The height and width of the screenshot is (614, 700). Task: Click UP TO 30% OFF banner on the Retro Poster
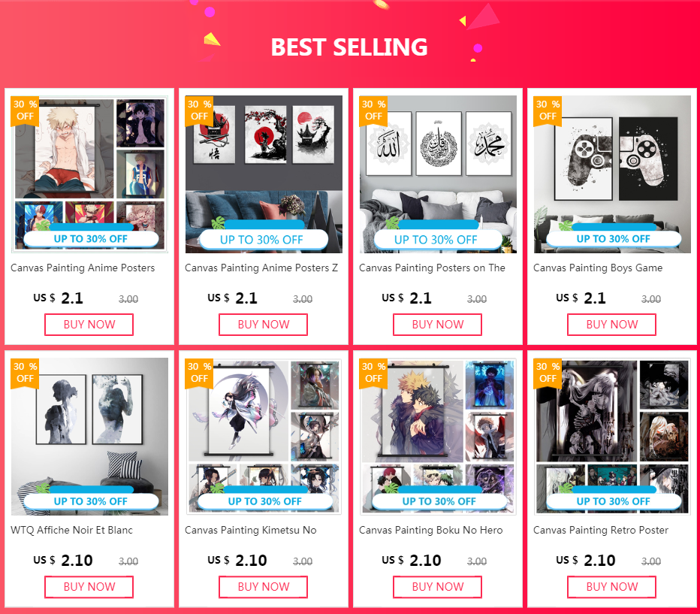[613, 501]
